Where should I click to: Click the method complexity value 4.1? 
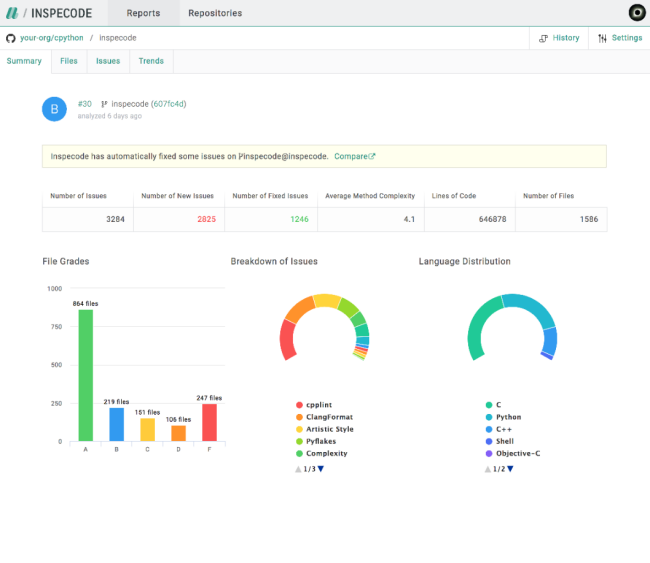(x=409, y=219)
